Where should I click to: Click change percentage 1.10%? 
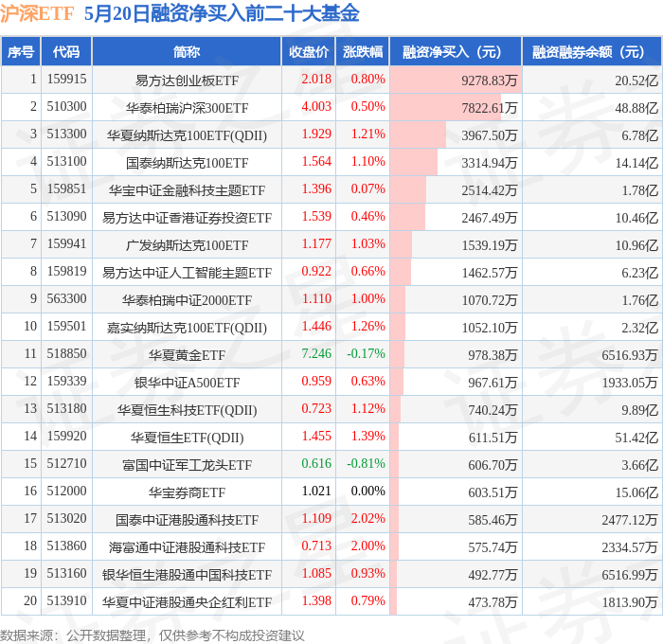367,162
